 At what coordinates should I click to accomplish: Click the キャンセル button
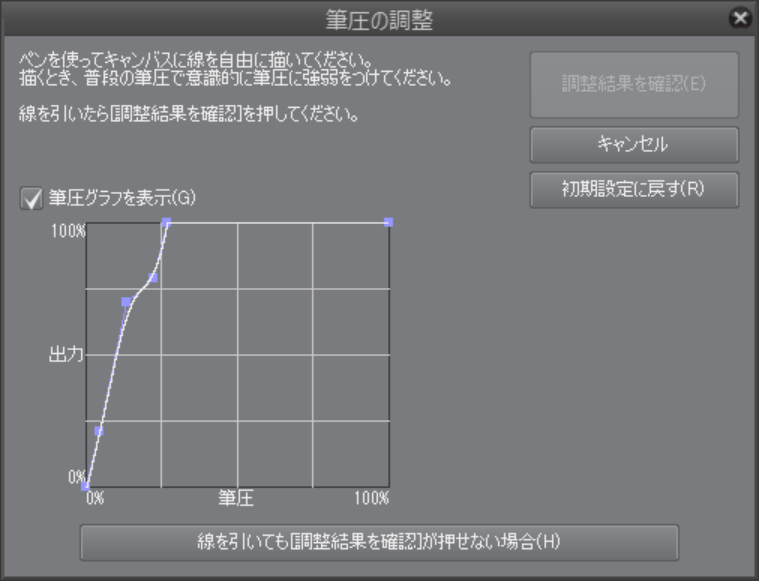[634, 145]
